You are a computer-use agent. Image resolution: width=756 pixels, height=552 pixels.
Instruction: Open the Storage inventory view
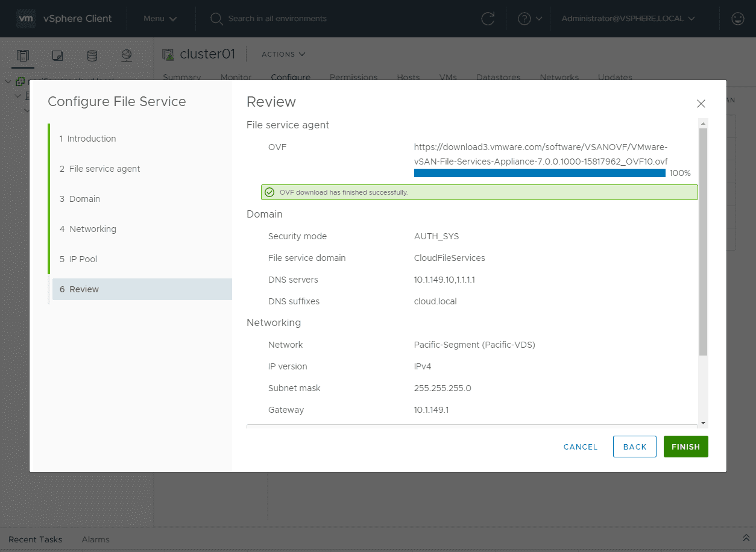coord(92,55)
